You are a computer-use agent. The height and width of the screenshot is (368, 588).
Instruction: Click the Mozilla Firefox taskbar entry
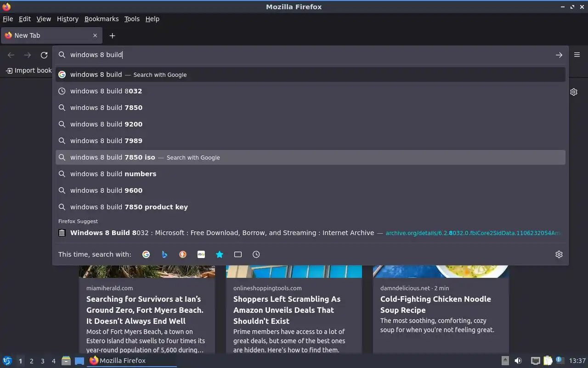tap(132, 361)
